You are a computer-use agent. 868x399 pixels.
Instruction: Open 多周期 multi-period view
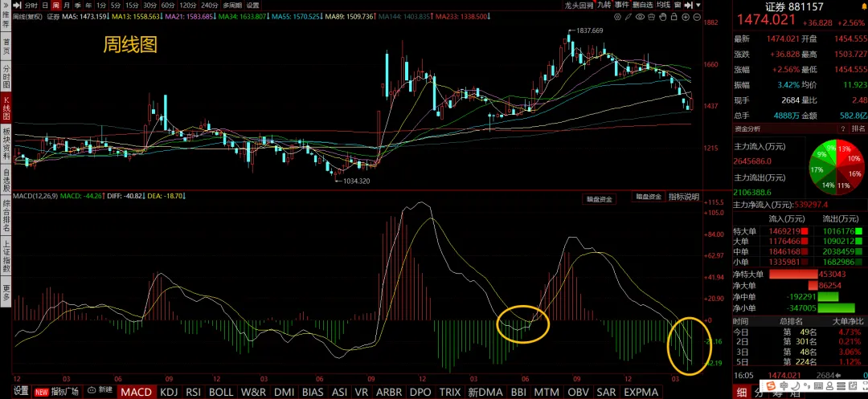pyautogui.click(x=232, y=6)
